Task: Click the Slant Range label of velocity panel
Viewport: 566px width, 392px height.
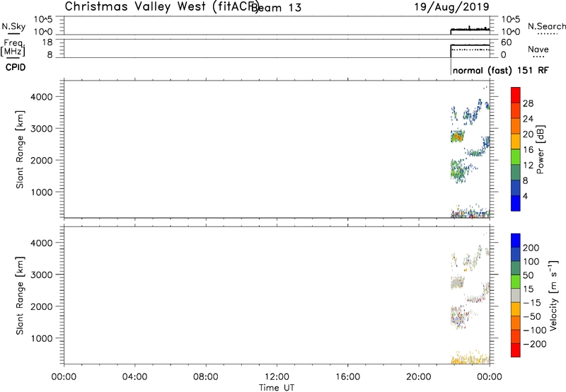Action: (20, 296)
